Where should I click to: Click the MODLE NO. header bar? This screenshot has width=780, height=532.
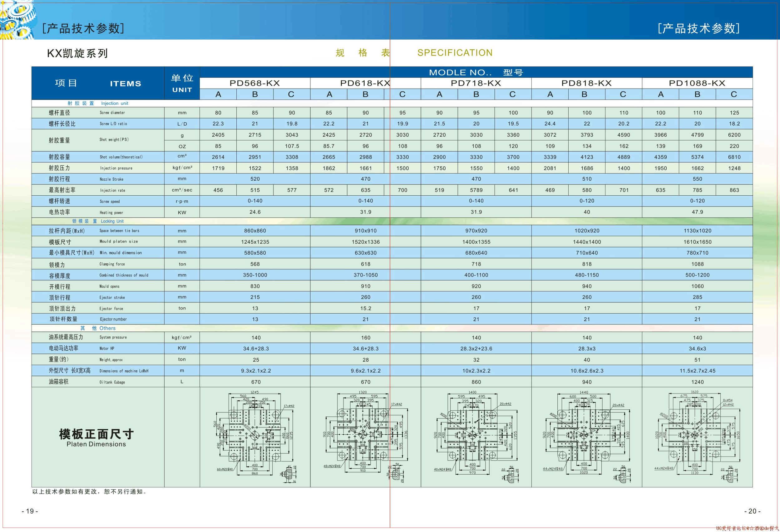pyautogui.click(x=476, y=72)
